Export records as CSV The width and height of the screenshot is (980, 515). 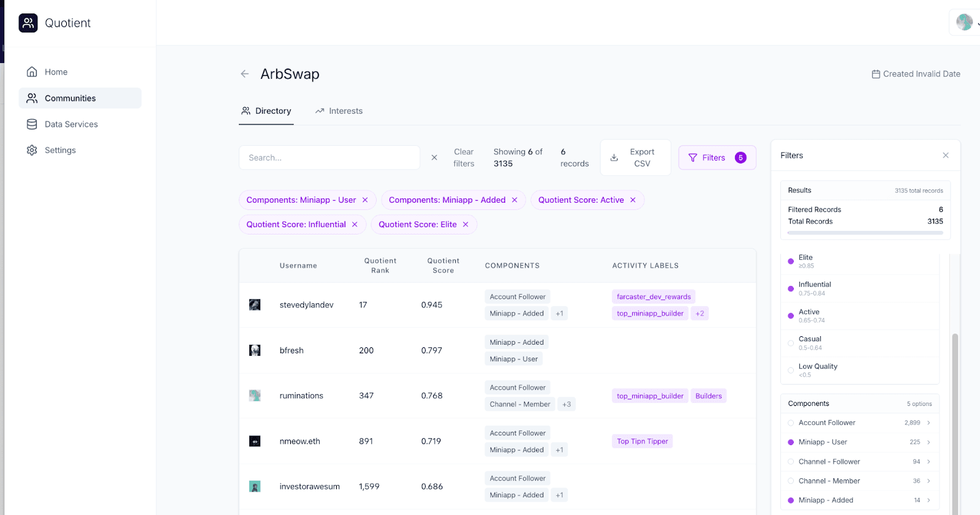636,157
